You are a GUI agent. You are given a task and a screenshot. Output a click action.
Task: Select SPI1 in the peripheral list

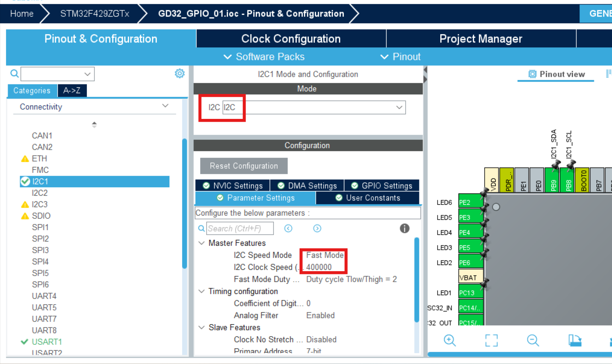[40, 227]
